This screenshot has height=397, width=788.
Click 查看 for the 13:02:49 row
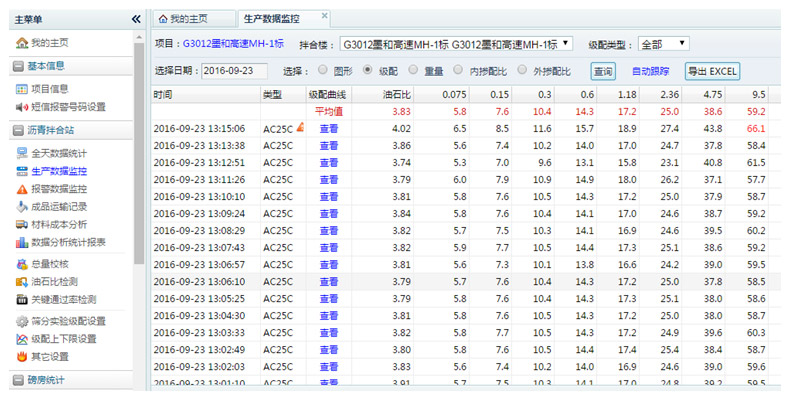(329, 350)
